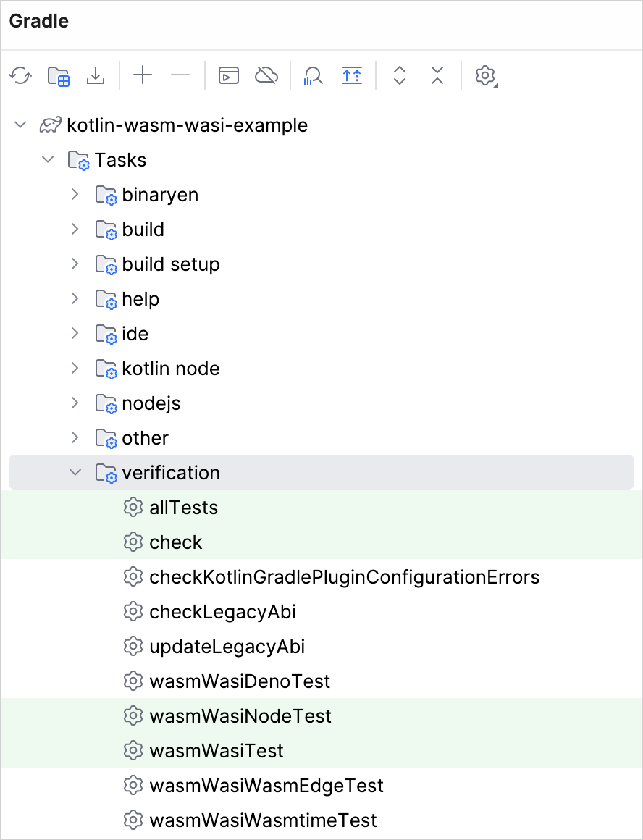Select the wasmWasiTest task label

coord(217,751)
